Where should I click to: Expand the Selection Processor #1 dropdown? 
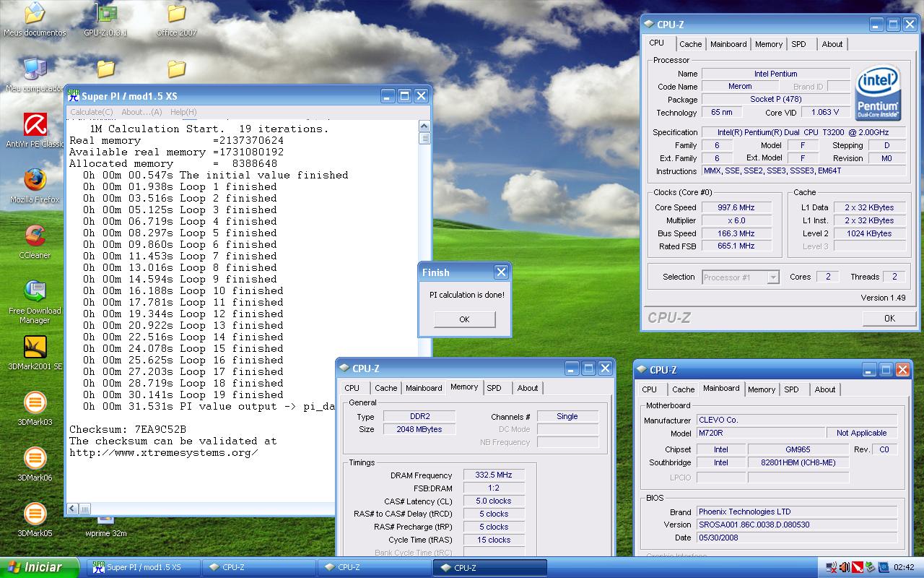(773, 277)
